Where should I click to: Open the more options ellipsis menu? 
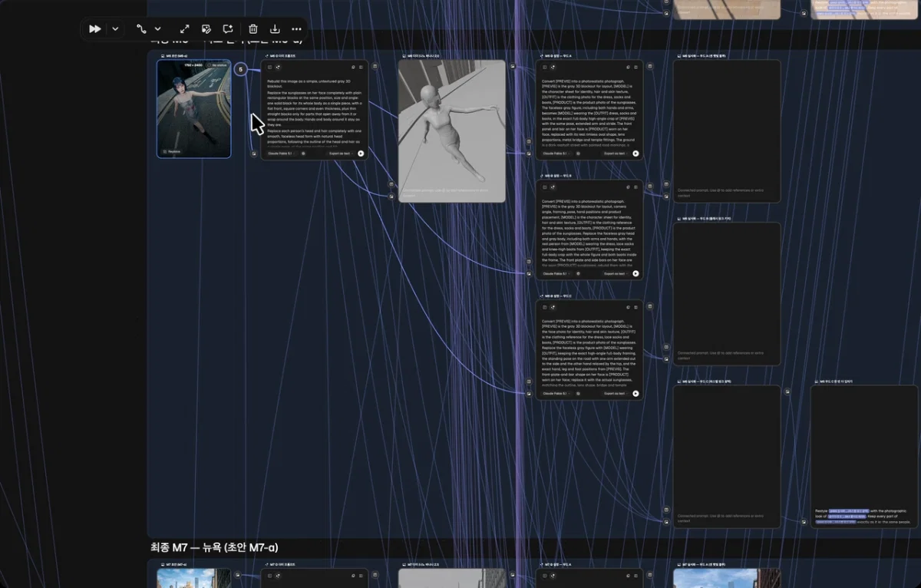click(297, 29)
